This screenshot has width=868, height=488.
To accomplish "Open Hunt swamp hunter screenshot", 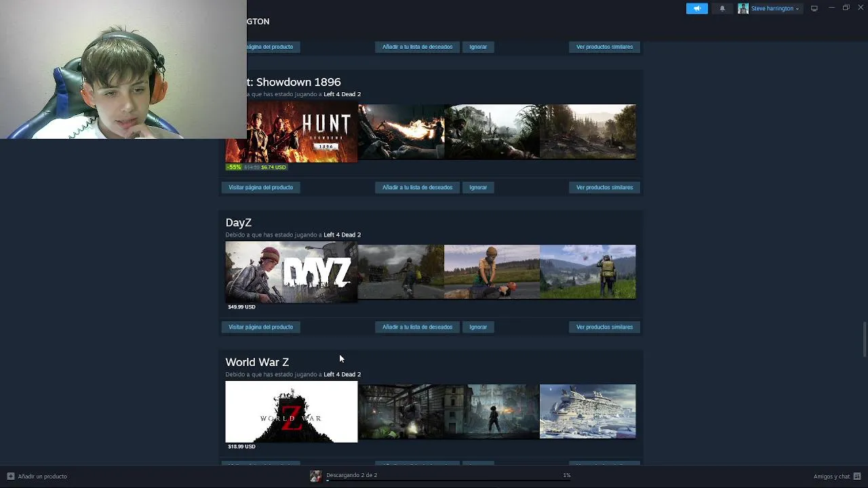I will pos(492,131).
